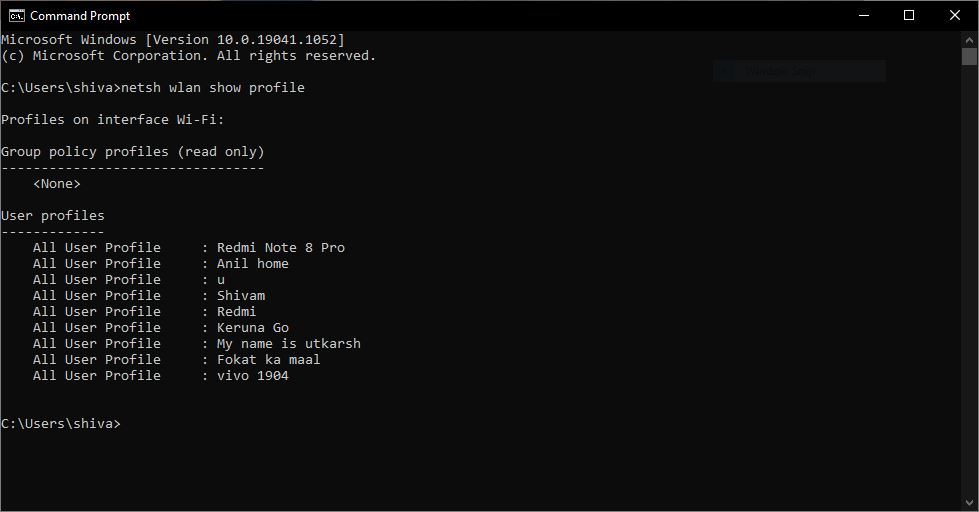Close the Command Prompt window

click(955, 16)
